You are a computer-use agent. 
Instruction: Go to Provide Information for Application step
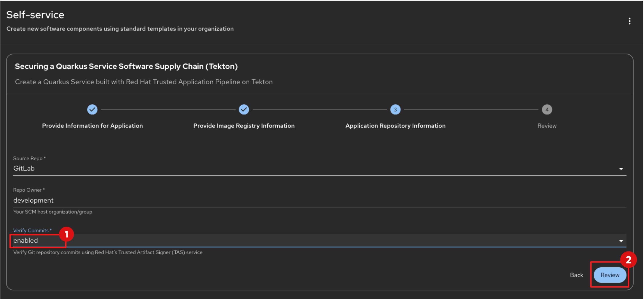tap(92, 126)
